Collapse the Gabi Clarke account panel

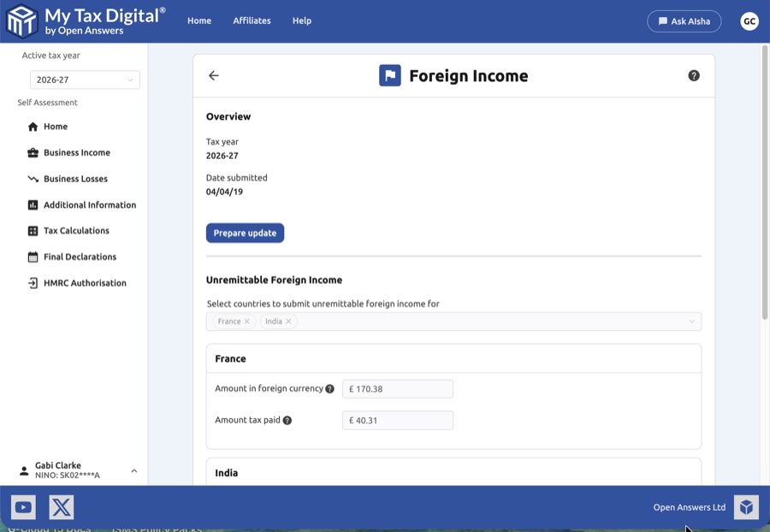coord(133,470)
